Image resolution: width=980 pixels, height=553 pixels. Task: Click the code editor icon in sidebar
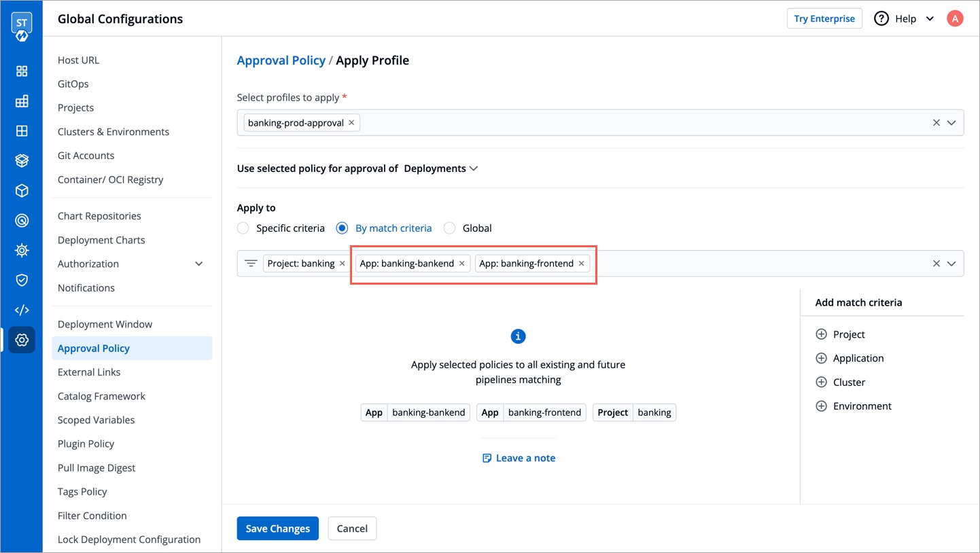[x=22, y=310]
